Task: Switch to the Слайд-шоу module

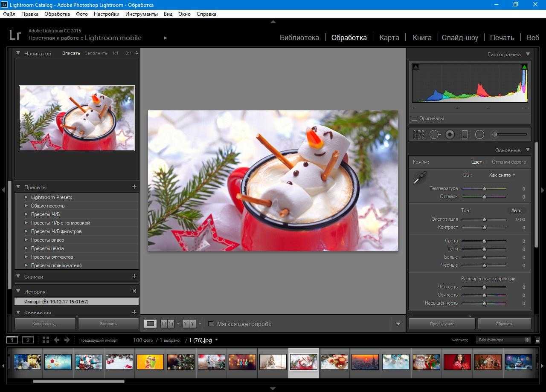Action: pyautogui.click(x=460, y=37)
